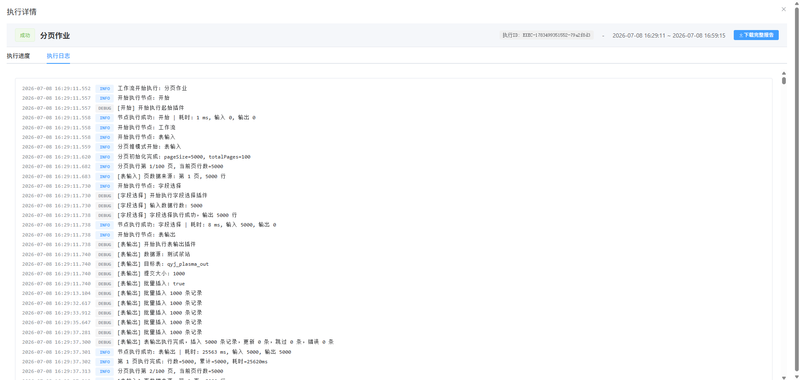Click timestamp 2026-07-08 16:29:37.300
This screenshot has width=800, height=380.
(57, 342)
